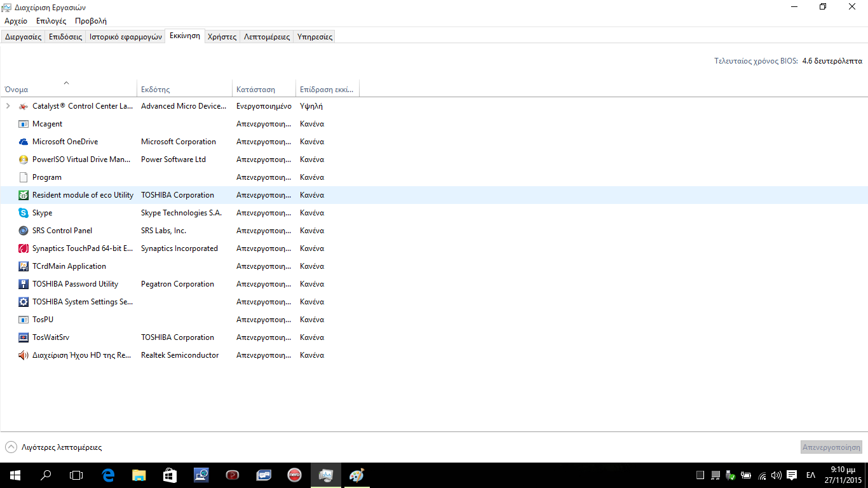Click the taskbar clock showing 9:10 μμ
868x488 pixels.
point(842,475)
